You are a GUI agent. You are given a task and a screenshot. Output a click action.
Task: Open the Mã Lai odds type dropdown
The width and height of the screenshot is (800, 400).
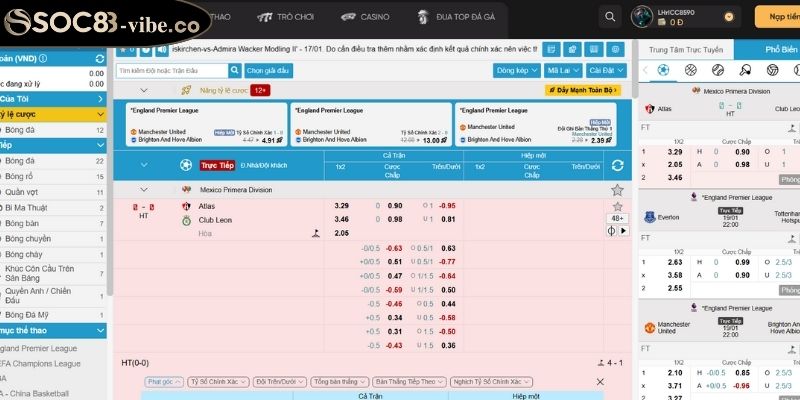[563, 71]
